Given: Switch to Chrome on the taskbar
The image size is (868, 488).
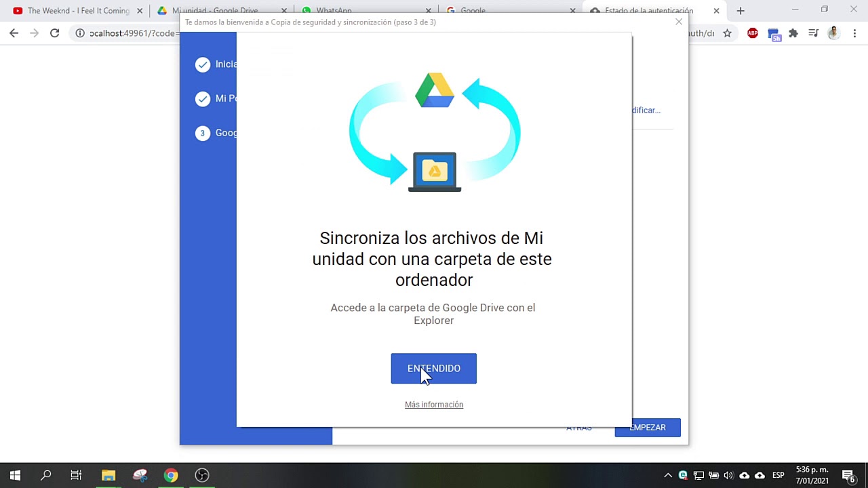Looking at the screenshot, I should point(171,475).
